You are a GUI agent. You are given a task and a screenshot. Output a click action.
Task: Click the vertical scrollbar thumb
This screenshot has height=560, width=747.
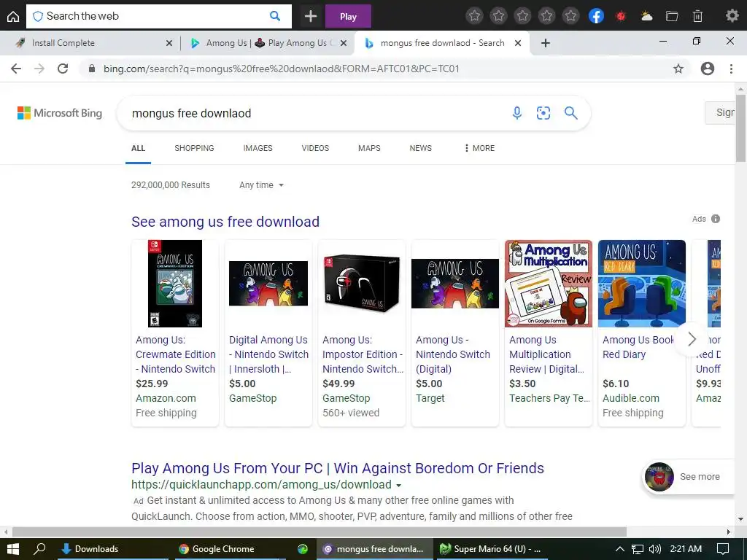point(741,128)
